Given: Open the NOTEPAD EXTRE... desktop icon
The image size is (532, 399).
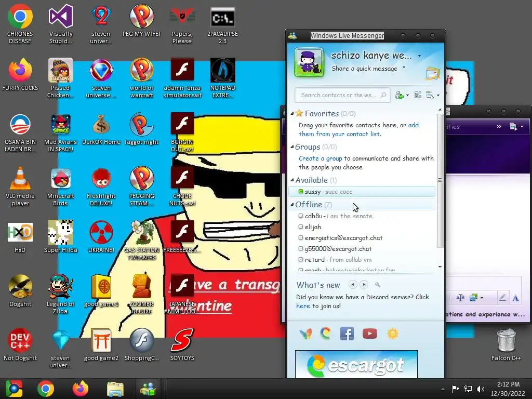Looking at the screenshot, I should tap(222, 78).
